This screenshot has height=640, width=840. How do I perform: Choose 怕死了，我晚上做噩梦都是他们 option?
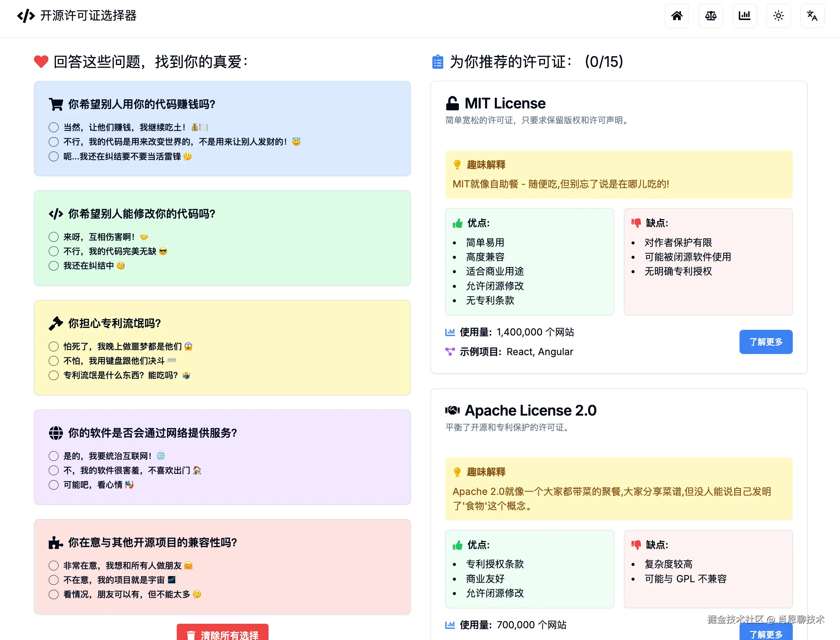(54, 346)
